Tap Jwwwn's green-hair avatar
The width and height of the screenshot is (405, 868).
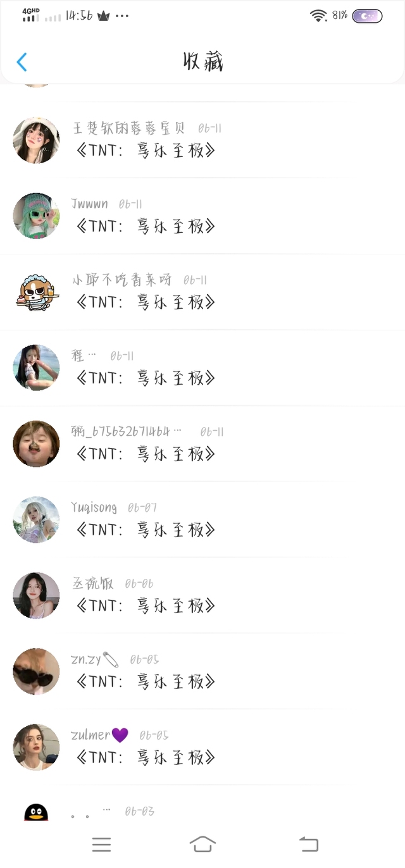click(36, 216)
